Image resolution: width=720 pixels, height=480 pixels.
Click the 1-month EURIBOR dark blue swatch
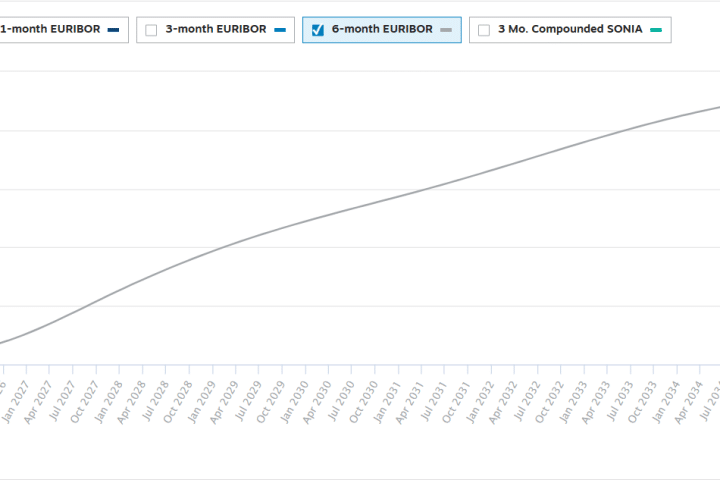point(113,30)
